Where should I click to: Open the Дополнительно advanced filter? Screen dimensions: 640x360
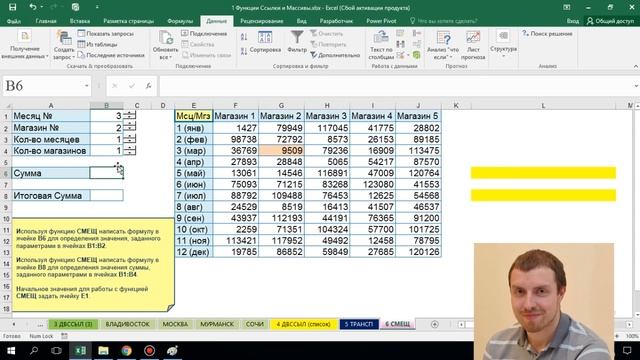(x=335, y=55)
